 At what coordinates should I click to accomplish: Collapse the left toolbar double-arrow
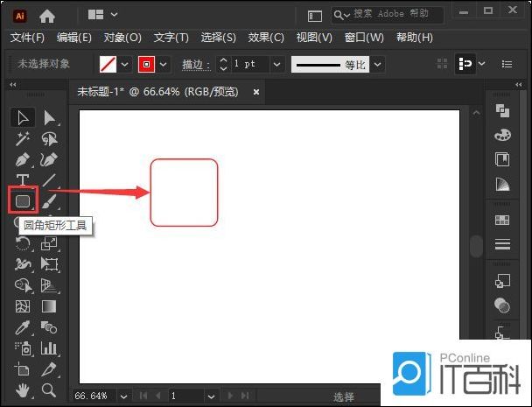tap(13, 85)
